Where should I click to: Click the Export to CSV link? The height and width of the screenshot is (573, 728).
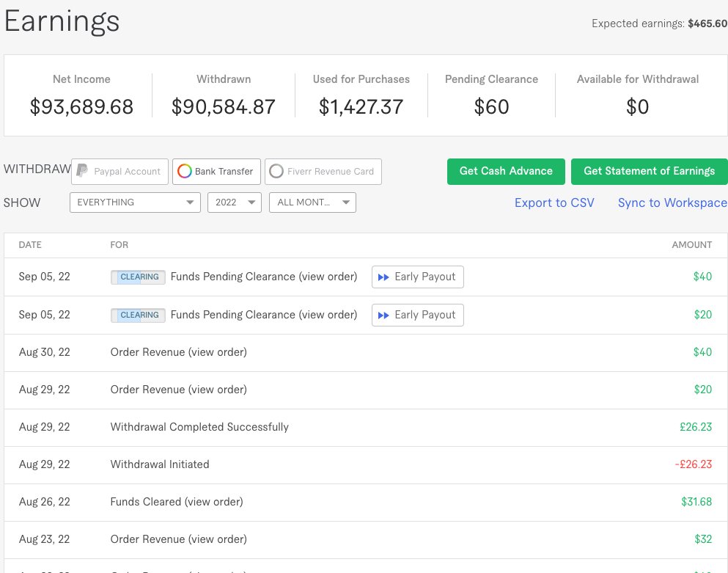click(x=554, y=202)
